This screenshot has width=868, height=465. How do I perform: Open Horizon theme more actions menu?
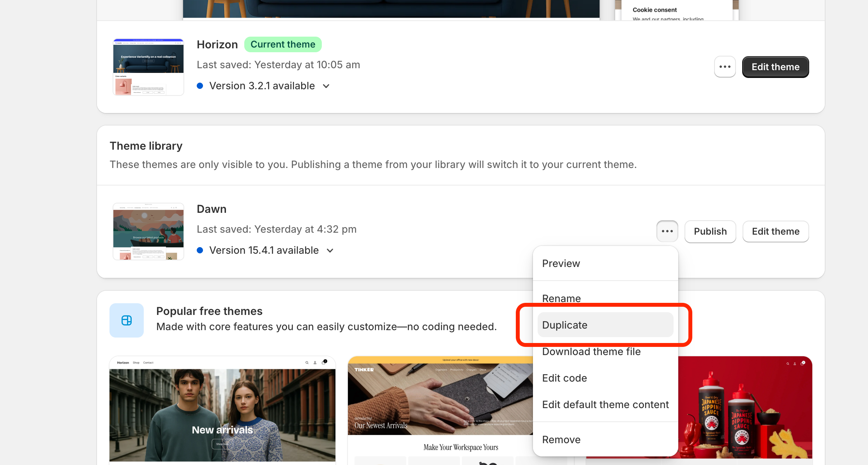coord(725,67)
